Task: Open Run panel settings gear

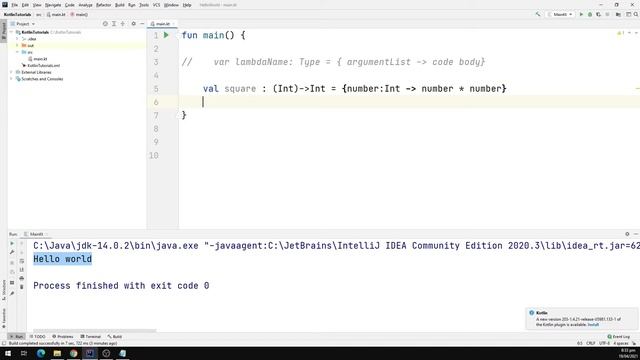Action: [627, 234]
